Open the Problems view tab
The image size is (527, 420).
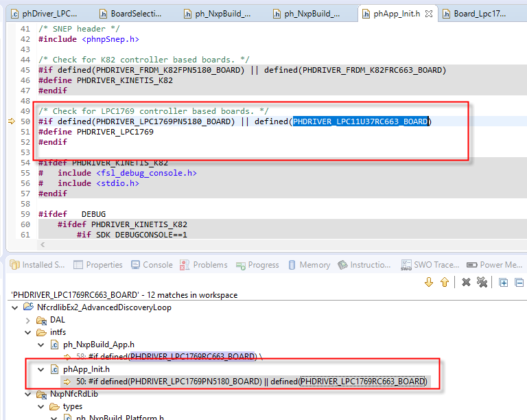point(203,265)
